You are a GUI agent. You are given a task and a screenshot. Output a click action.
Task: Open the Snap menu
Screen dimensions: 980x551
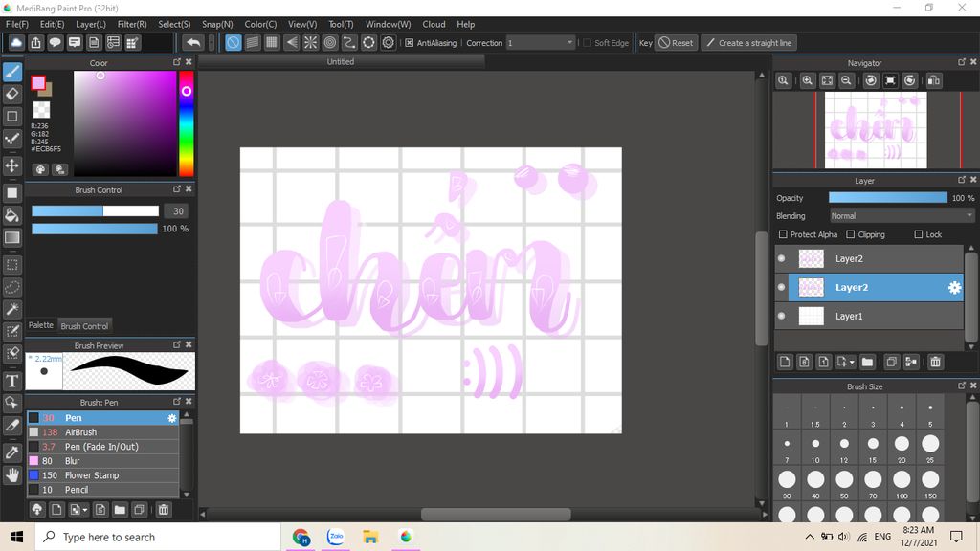click(217, 24)
